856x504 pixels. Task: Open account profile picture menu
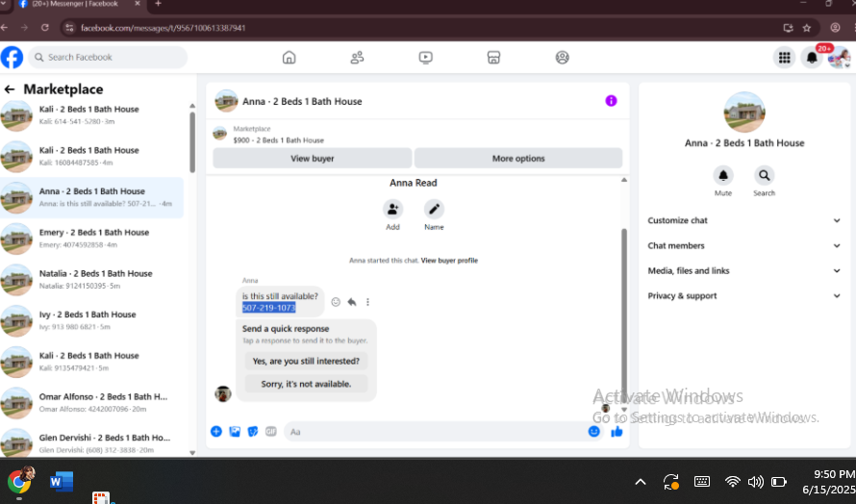point(839,58)
